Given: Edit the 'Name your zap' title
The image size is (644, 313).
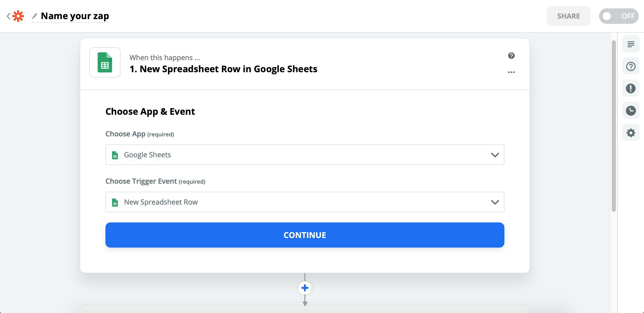Looking at the screenshot, I should [x=75, y=16].
